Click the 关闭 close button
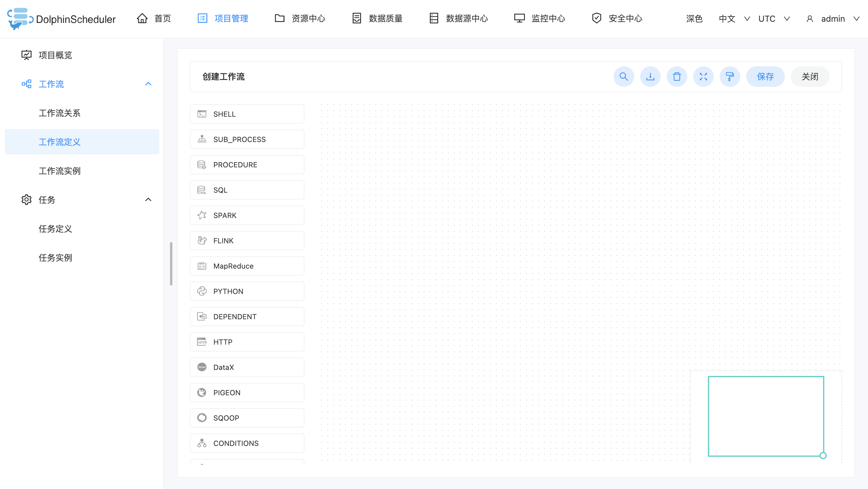868x489 pixels. coord(810,77)
